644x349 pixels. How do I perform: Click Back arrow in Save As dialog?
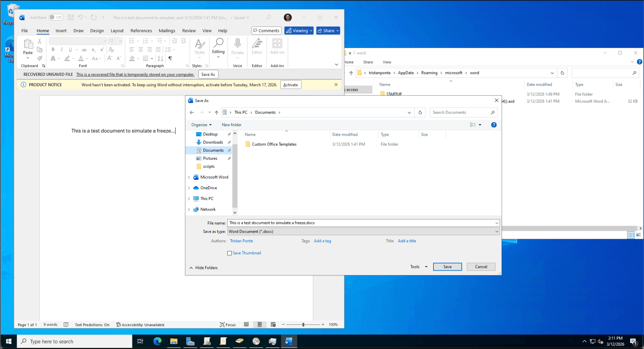click(192, 113)
